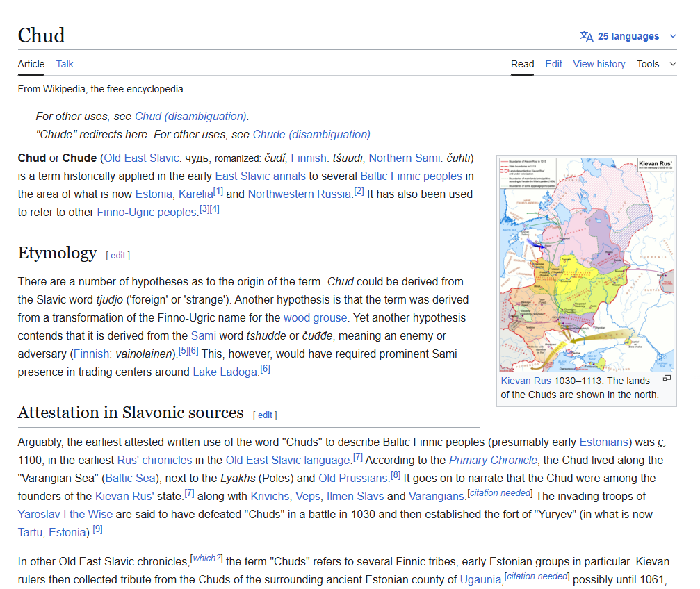The width and height of the screenshot is (700, 589).
Task: Open the Kievan Rus' state link
Action: click(124, 496)
